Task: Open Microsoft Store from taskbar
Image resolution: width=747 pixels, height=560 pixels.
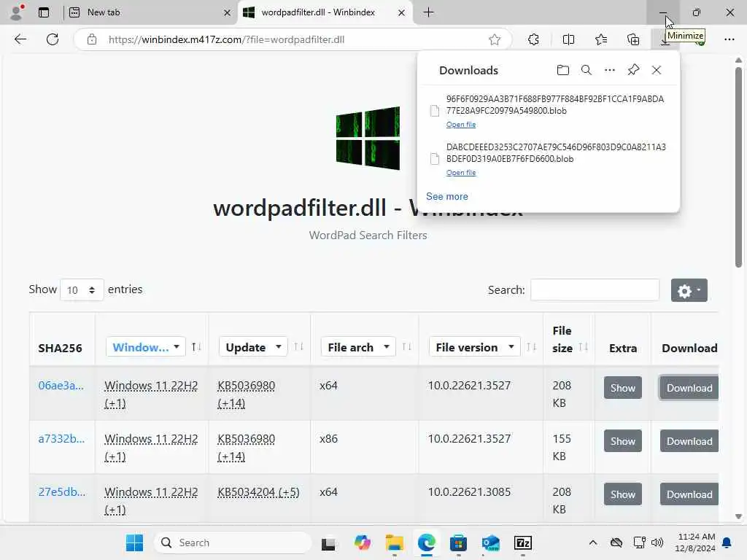Action: coord(458,542)
